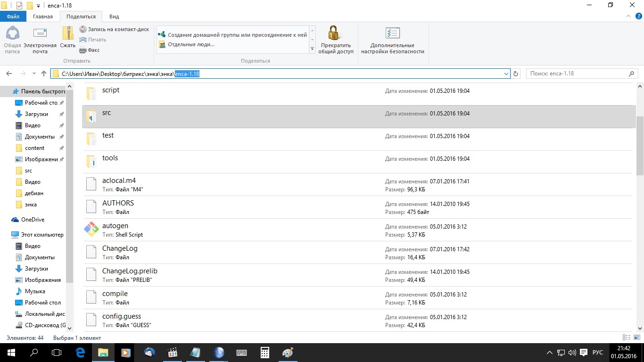Select the AUTHORS file

point(357,207)
